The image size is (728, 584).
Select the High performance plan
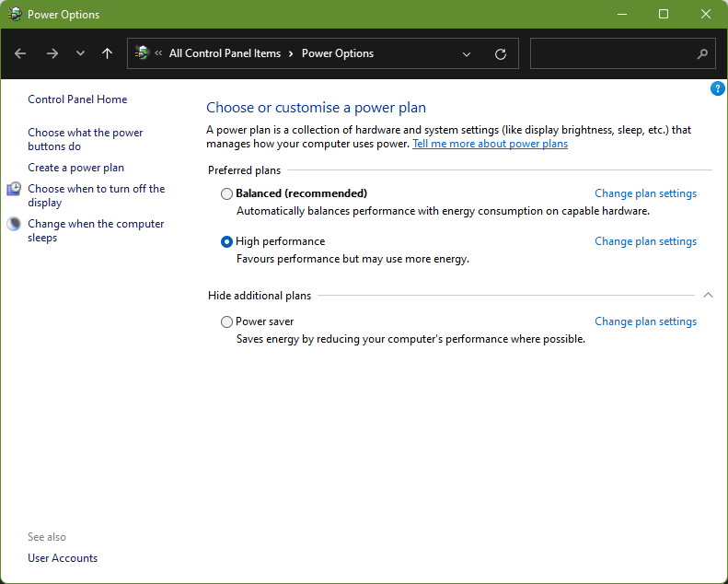[226, 241]
